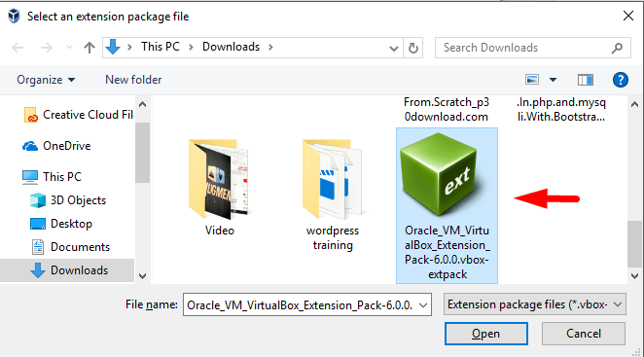Select Downloads in the address breadcrumb
The height and width of the screenshot is (357, 644).
point(231,47)
